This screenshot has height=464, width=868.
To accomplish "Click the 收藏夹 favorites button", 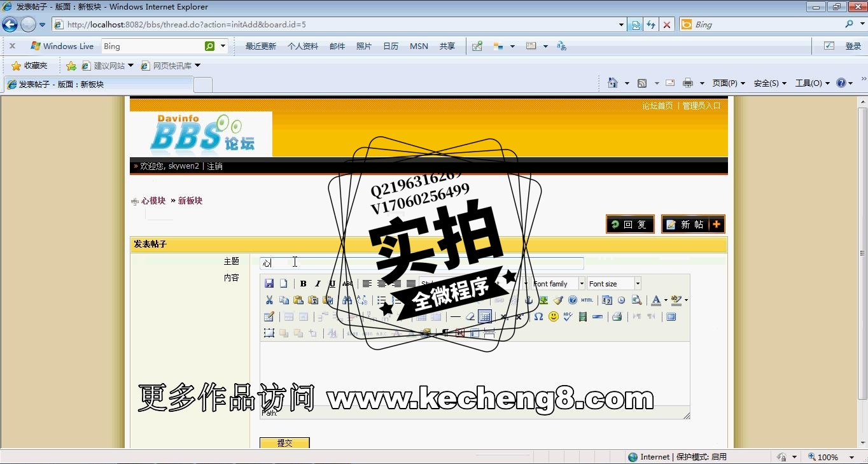I will [x=30, y=66].
